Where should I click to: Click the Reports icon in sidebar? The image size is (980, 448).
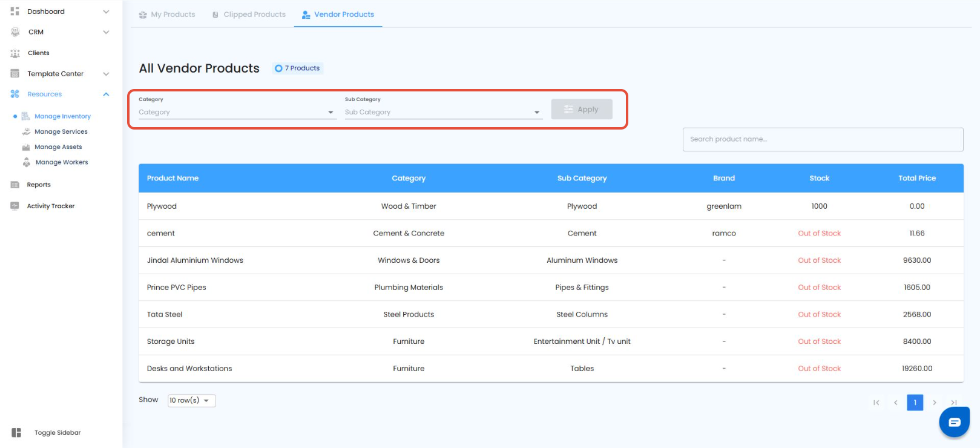(15, 185)
